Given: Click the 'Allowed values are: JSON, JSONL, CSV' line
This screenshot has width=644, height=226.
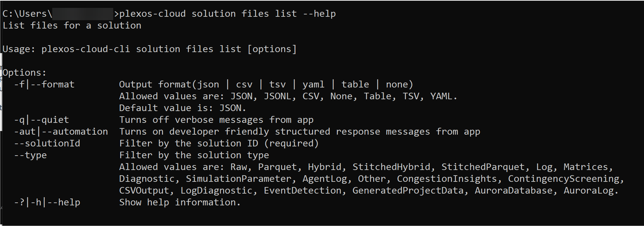Looking at the screenshot, I should (x=288, y=96).
